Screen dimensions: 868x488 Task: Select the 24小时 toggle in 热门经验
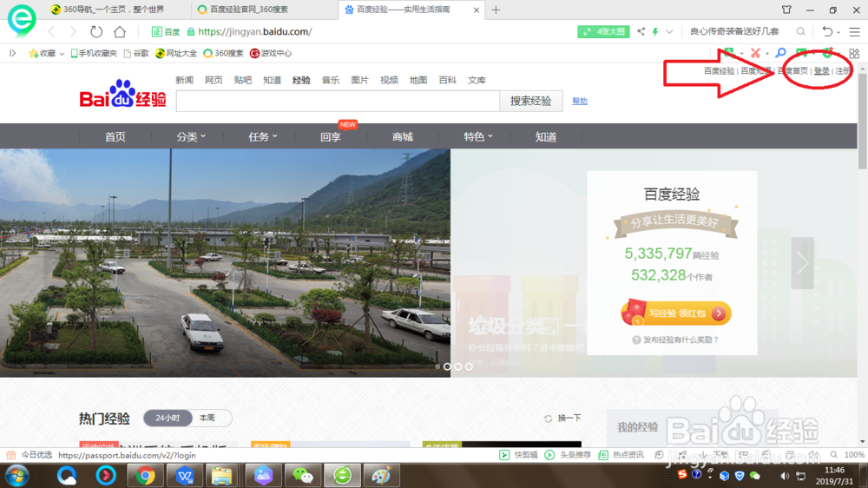[x=168, y=419]
